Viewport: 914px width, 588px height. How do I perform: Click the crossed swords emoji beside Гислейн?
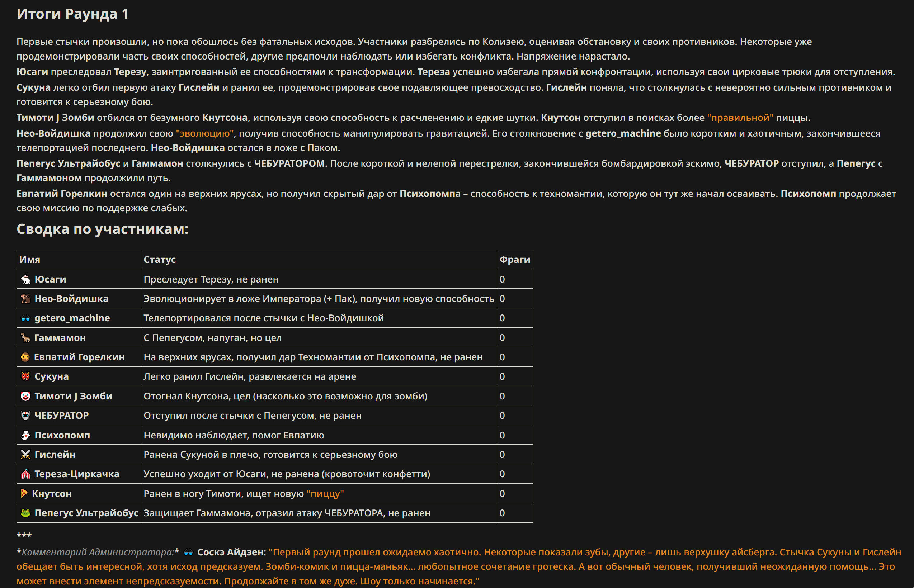click(x=25, y=455)
